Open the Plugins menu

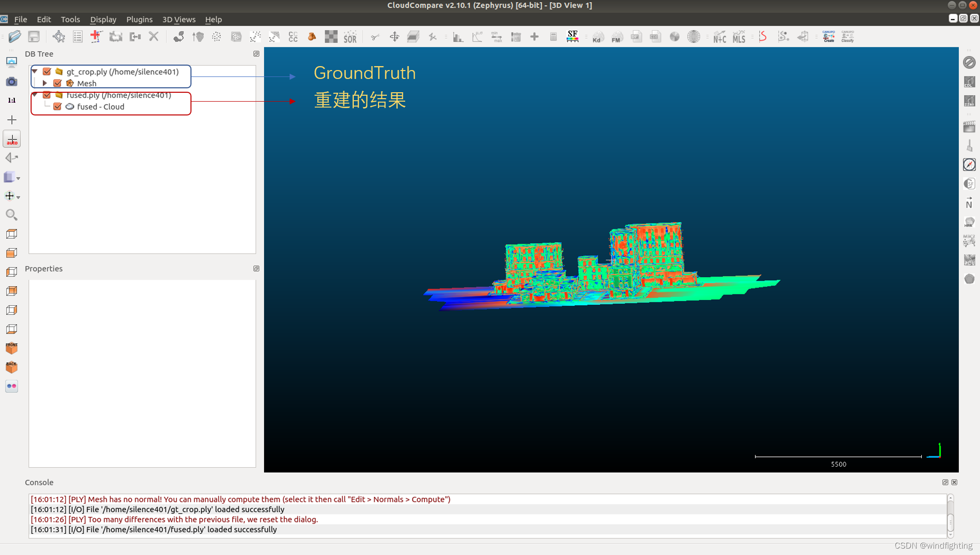click(x=138, y=19)
